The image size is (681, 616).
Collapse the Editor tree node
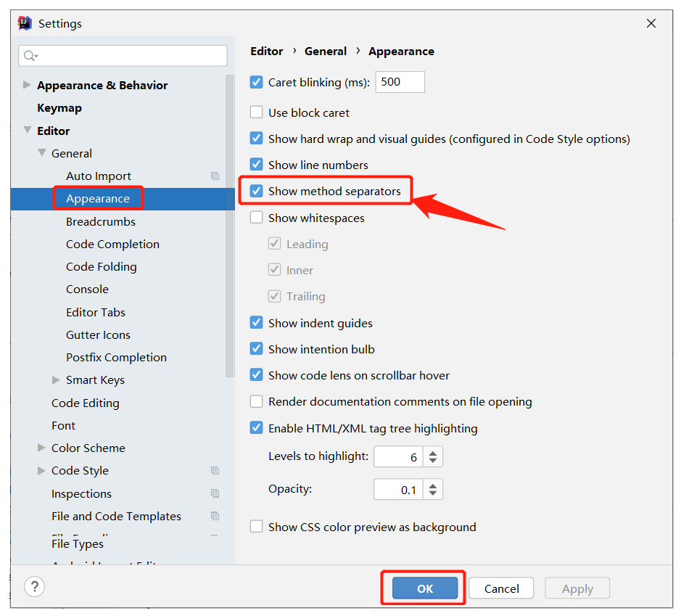coord(28,131)
